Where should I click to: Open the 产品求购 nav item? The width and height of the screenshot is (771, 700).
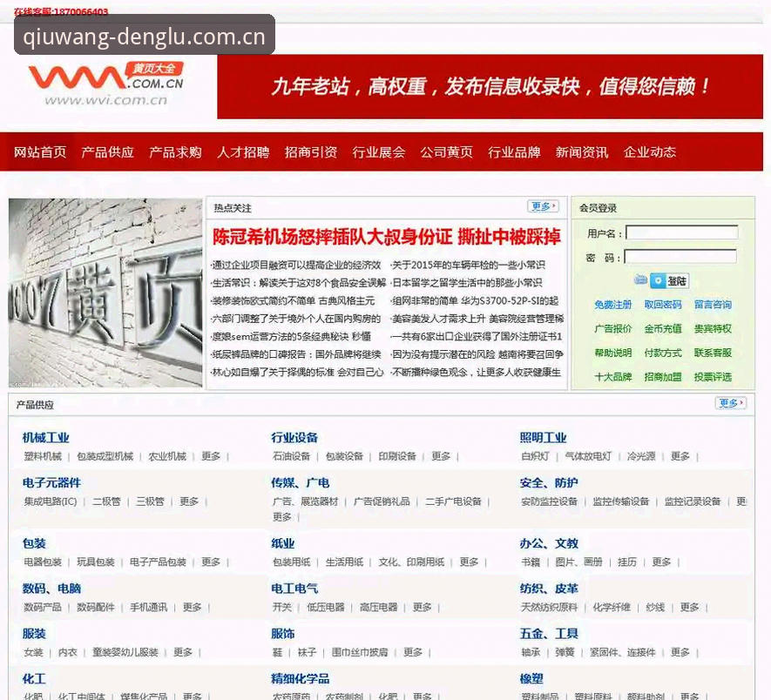coord(175,151)
